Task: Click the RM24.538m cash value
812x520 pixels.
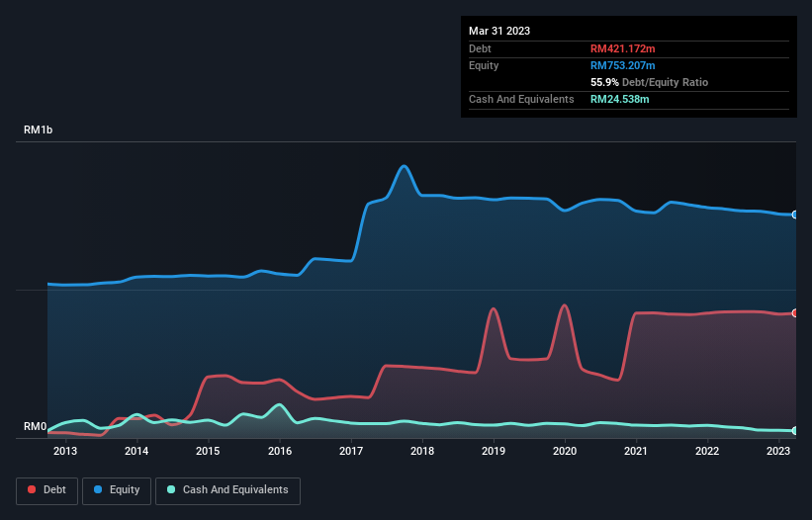Action: click(619, 99)
